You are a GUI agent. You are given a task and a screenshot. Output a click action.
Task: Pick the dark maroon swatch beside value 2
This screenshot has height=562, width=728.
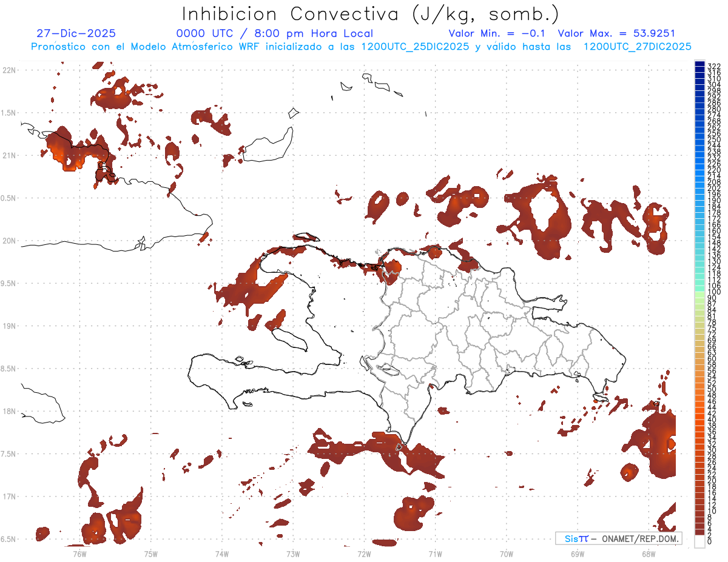[x=699, y=532]
